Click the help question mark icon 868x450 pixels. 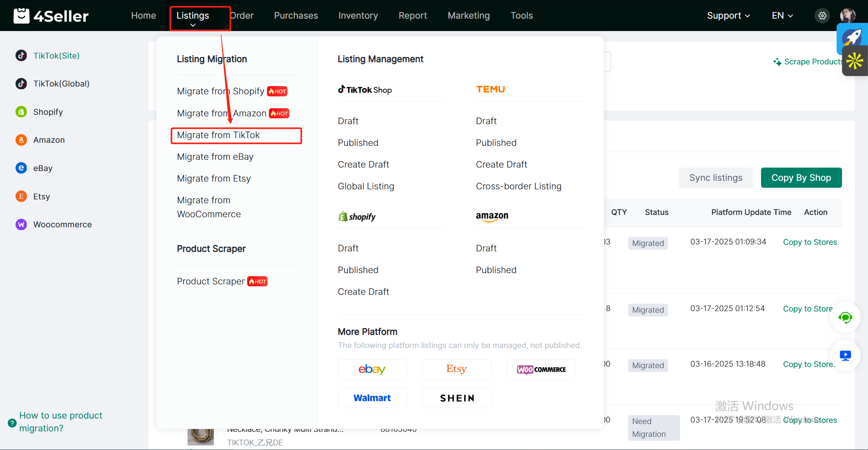(12, 423)
